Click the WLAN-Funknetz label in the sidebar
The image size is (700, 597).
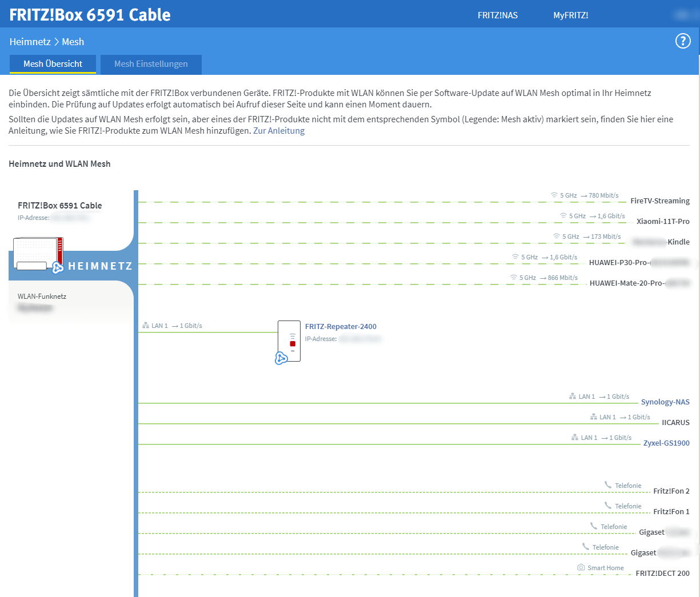pos(42,297)
